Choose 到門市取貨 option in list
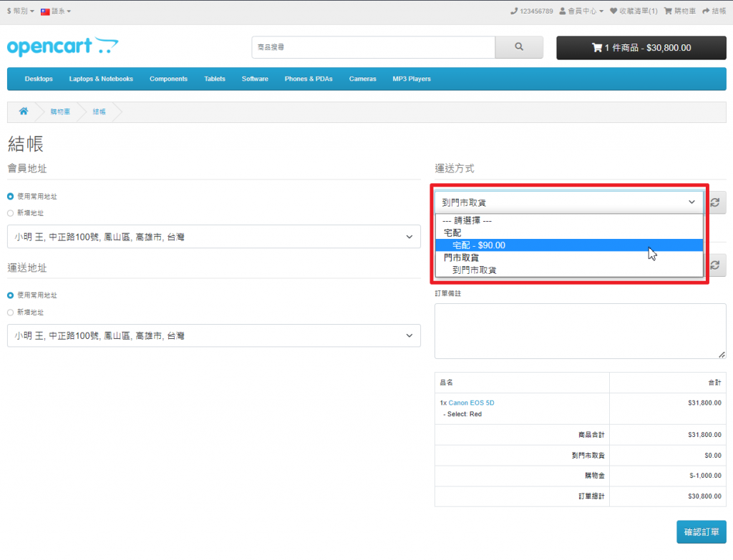This screenshot has height=560, width=733. [x=569, y=270]
